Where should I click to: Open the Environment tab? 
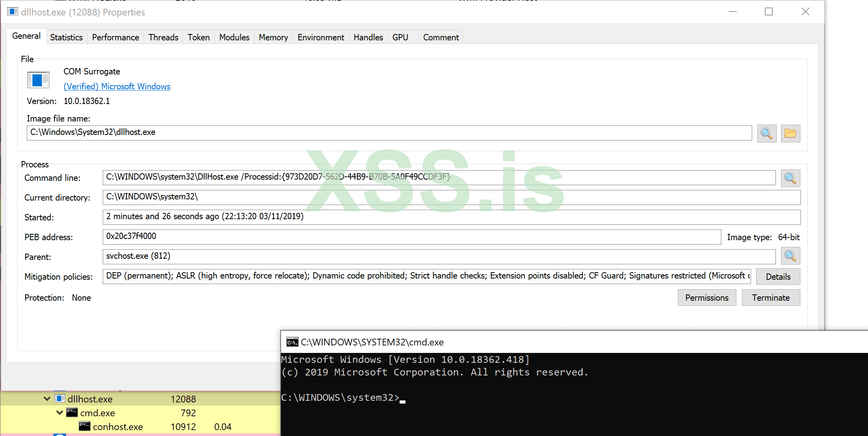click(x=321, y=37)
